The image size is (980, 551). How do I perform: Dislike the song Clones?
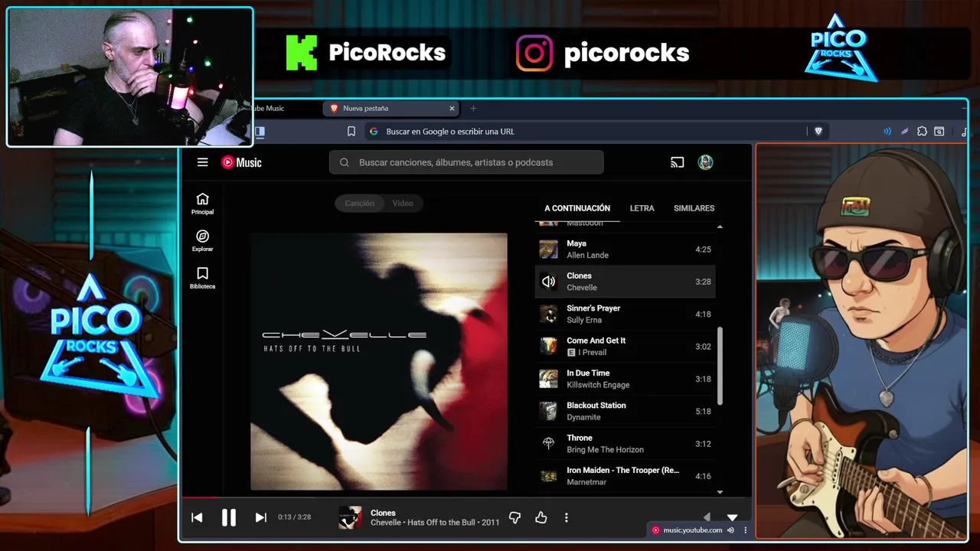click(x=514, y=517)
